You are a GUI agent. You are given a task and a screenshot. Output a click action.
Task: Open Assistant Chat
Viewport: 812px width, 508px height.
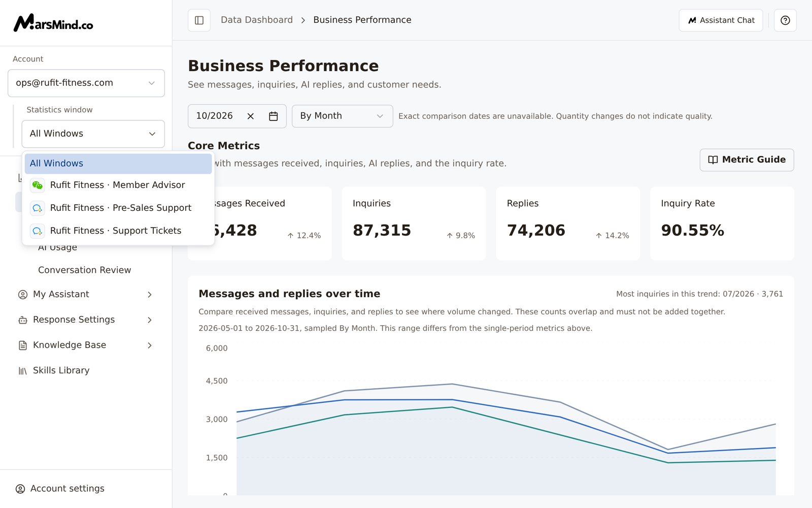pos(721,20)
